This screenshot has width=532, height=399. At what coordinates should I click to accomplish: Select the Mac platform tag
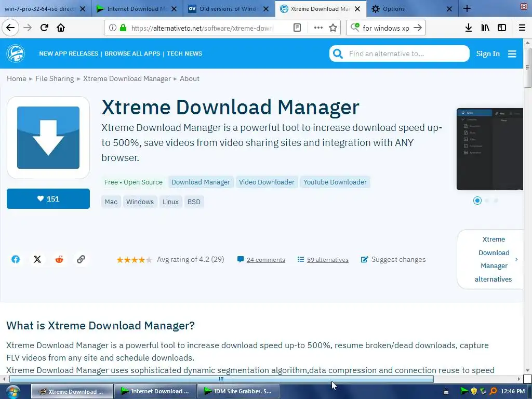coord(111,202)
